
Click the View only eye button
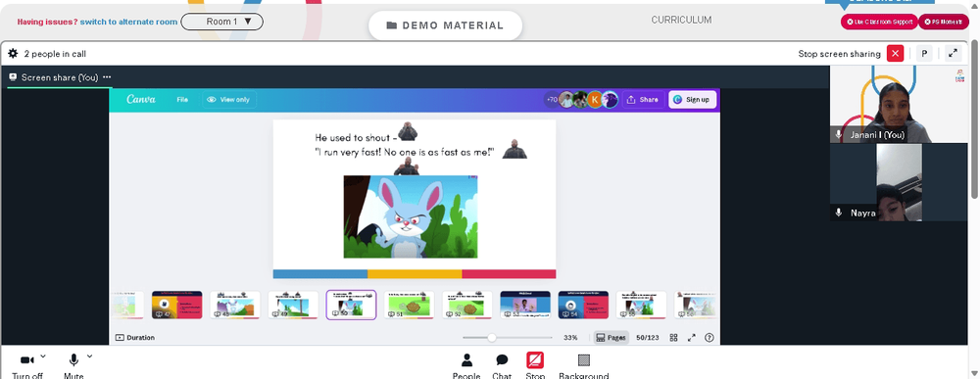tap(228, 99)
